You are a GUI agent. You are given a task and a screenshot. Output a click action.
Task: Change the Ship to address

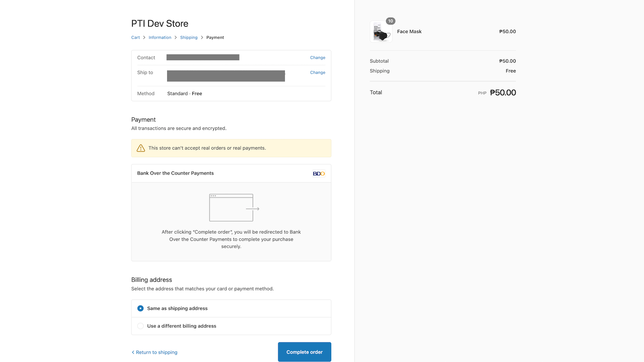318,72
